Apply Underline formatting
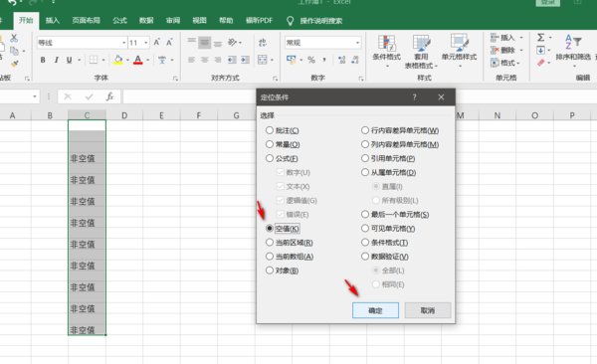The width and height of the screenshot is (597, 364). pos(69,60)
